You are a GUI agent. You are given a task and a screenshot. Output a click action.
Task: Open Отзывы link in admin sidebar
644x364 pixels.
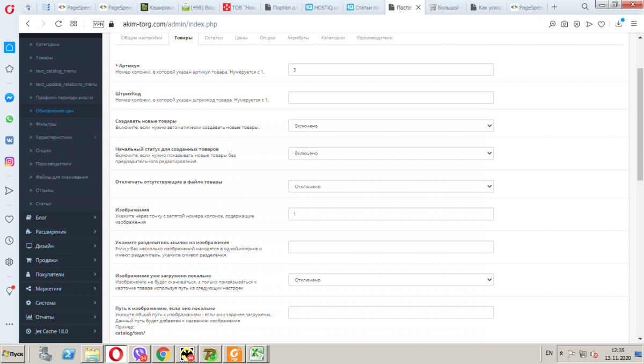[x=45, y=191]
